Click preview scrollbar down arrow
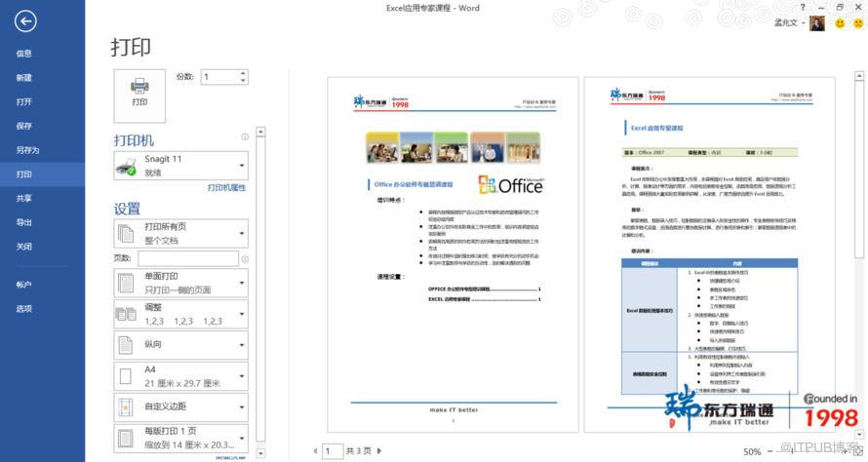 pos(859,435)
